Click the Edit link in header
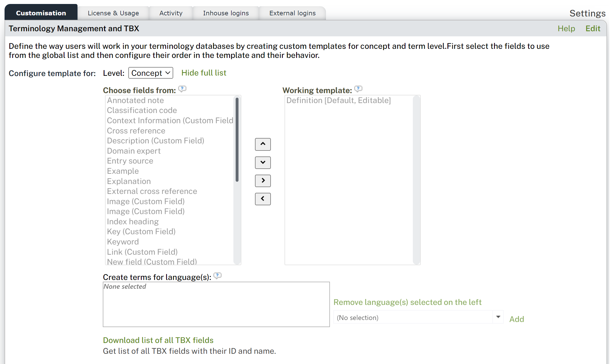Viewport: 613px width, 364px height. pyautogui.click(x=593, y=28)
